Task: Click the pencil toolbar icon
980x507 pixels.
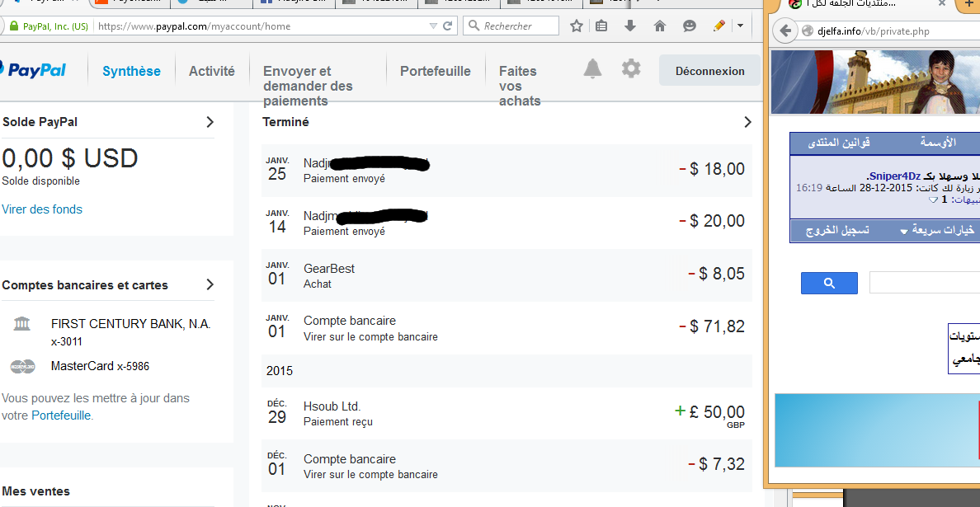Action: tap(719, 26)
